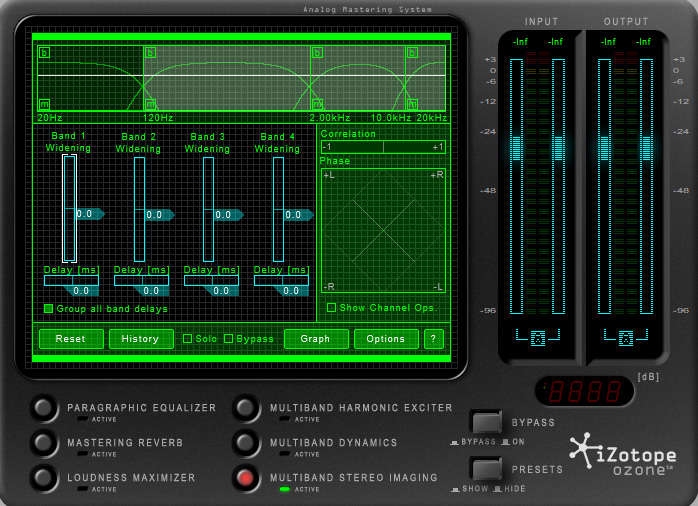Click the Band 2 Widening slider

tap(139, 209)
